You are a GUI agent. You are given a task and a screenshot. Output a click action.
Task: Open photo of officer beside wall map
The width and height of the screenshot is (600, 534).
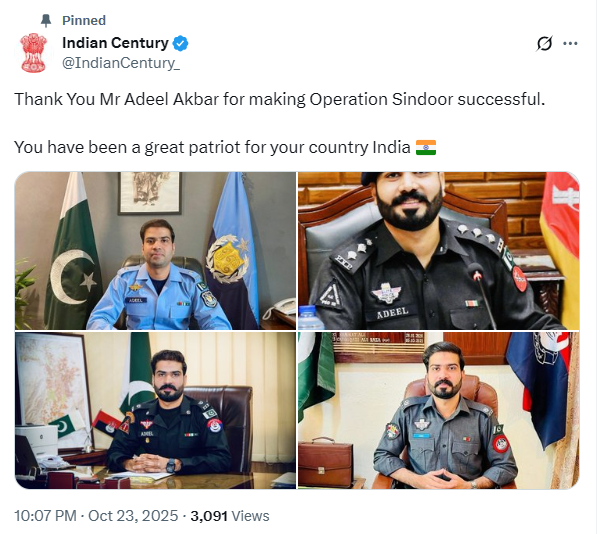(x=155, y=410)
